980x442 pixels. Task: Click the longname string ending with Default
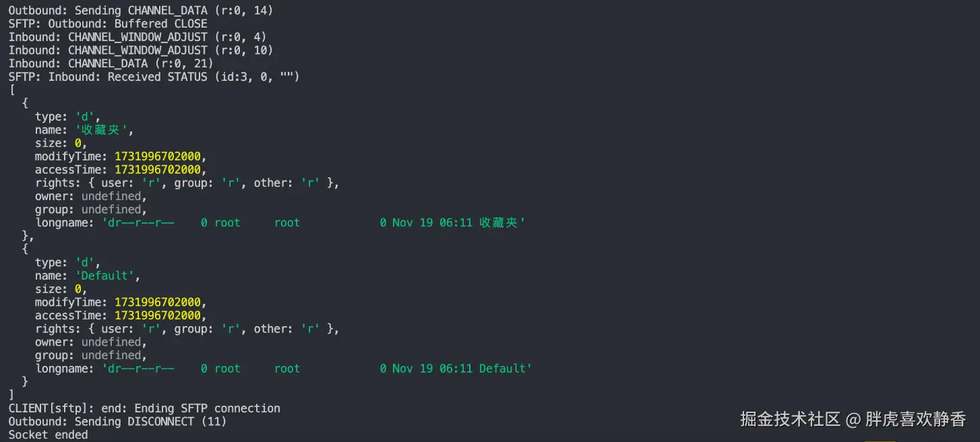(x=316, y=369)
